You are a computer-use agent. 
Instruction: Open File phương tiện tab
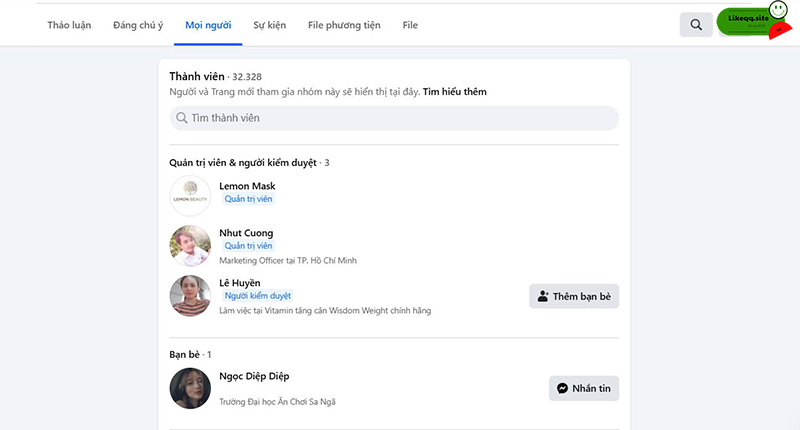[344, 25]
